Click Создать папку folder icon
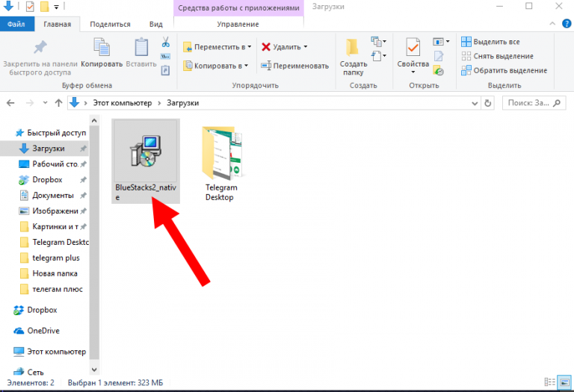The height and width of the screenshot is (392, 574). [x=352, y=47]
